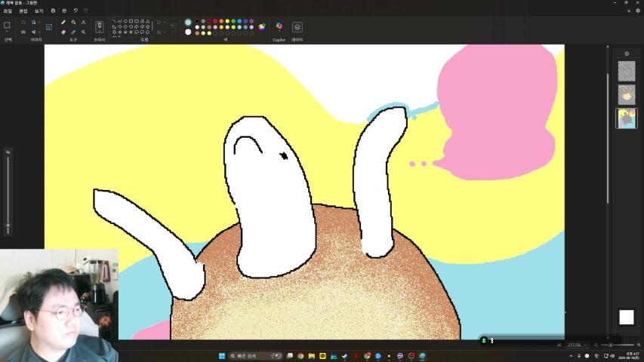Pick the Curve shape

coord(119,21)
